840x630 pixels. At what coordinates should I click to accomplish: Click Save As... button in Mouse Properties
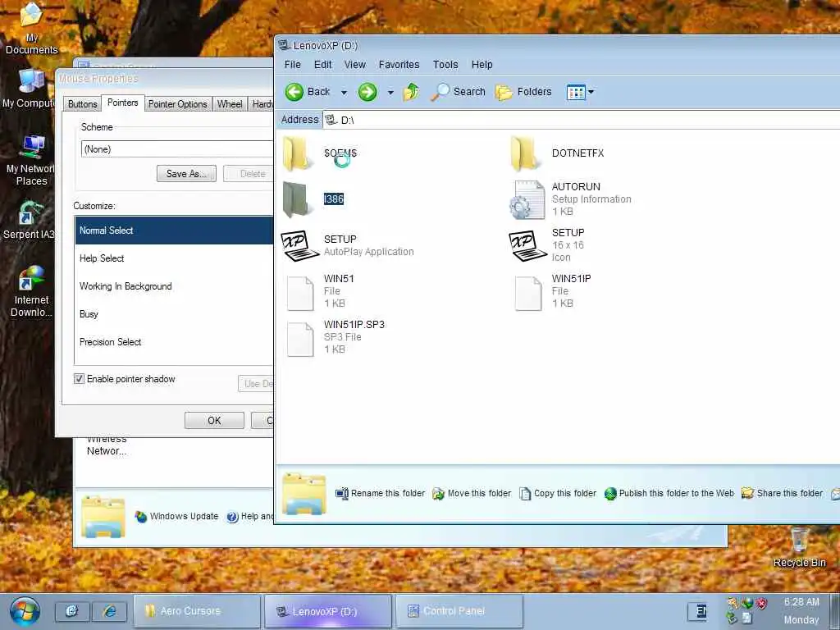click(x=186, y=174)
